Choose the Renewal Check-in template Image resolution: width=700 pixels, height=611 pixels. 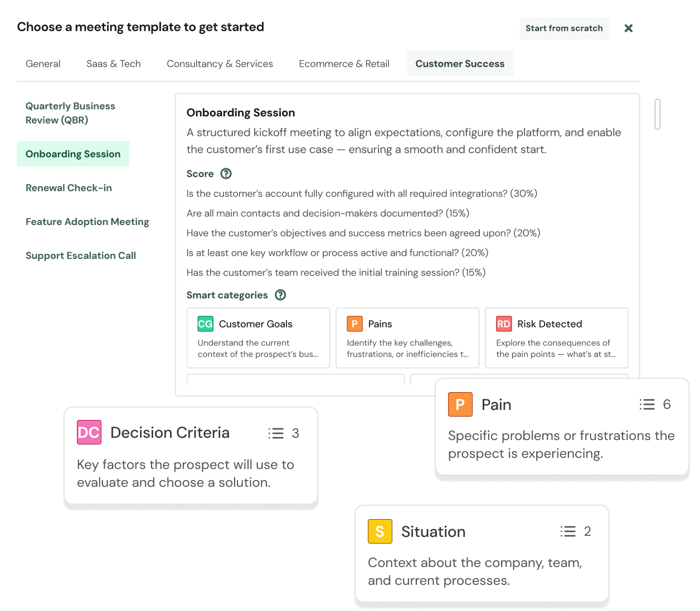coord(69,188)
